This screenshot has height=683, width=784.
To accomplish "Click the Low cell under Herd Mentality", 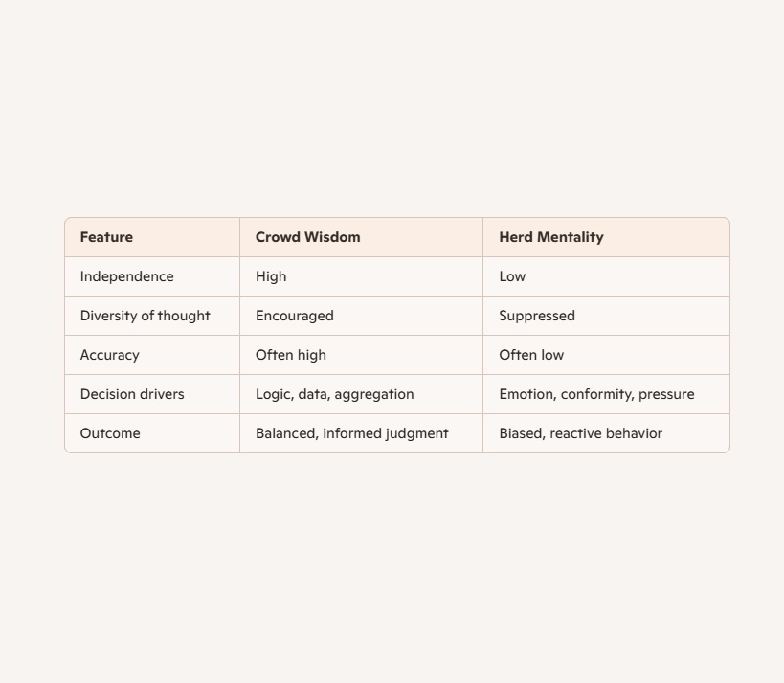I will click(512, 276).
